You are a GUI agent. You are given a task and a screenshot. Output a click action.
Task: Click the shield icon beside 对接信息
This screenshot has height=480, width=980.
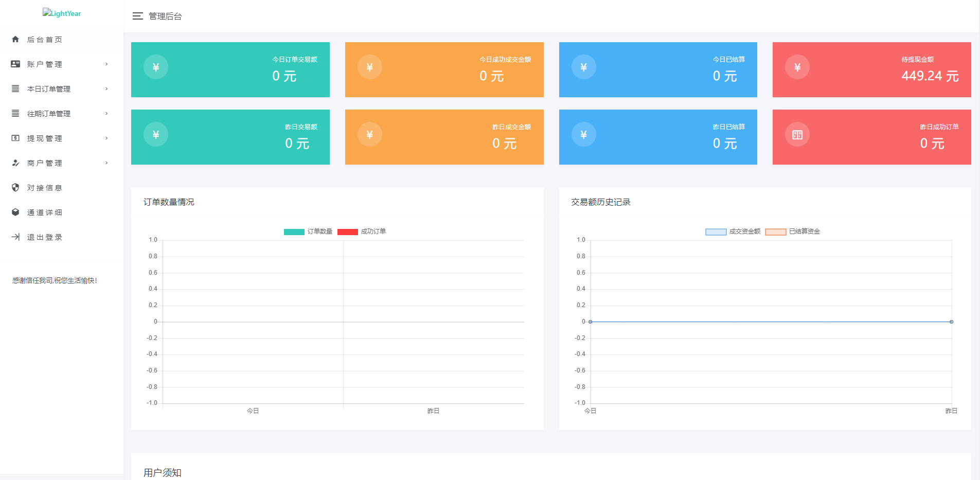tap(15, 187)
